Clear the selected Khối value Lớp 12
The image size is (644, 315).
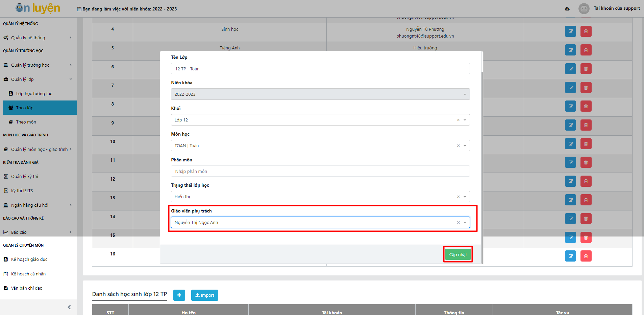coord(458,120)
